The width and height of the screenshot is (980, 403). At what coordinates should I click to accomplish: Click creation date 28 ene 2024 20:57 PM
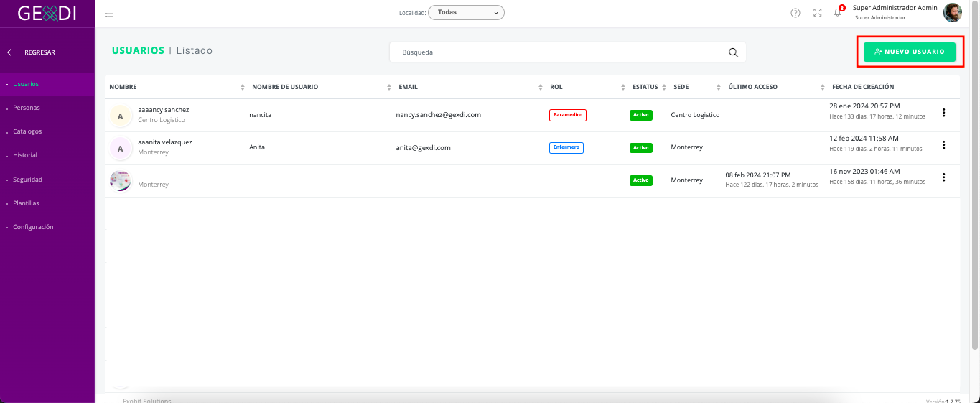click(864, 106)
